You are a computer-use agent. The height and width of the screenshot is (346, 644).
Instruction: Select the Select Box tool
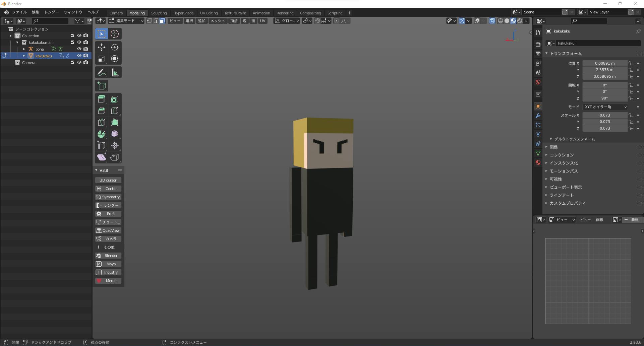102,34
